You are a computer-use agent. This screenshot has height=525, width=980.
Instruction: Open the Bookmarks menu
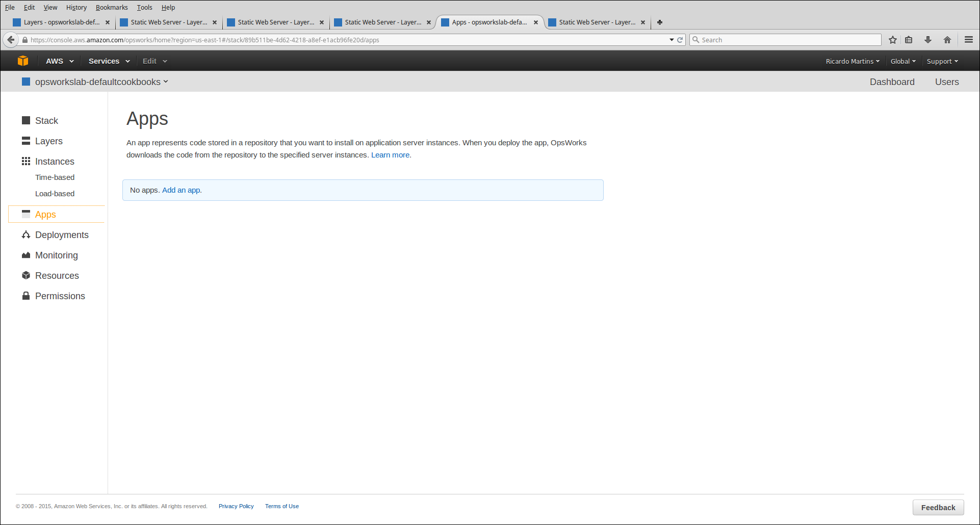(112, 7)
